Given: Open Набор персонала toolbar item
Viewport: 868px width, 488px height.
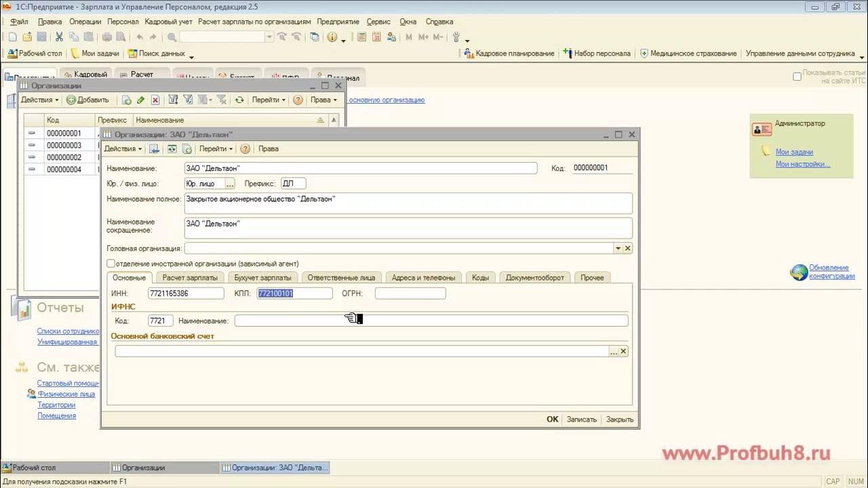Looking at the screenshot, I should (x=597, y=53).
